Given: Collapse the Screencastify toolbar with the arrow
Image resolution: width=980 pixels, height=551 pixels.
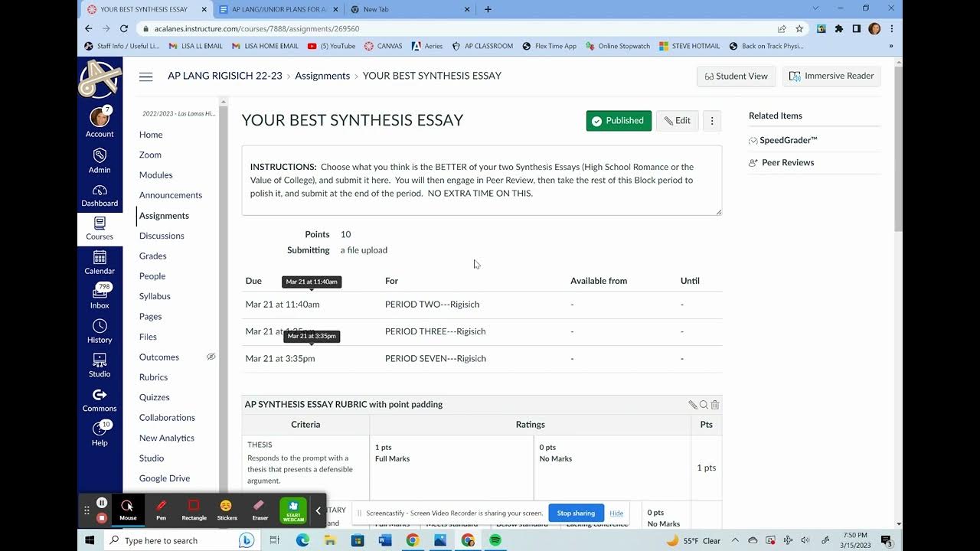Looking at the screenshot, I should [x=318, y=510].
